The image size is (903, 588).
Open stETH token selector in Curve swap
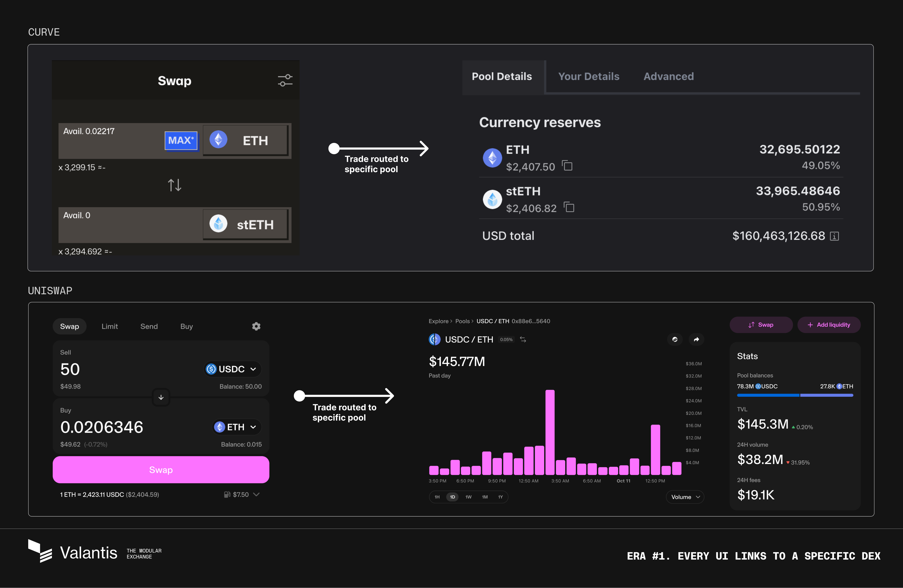click(245, 225)
